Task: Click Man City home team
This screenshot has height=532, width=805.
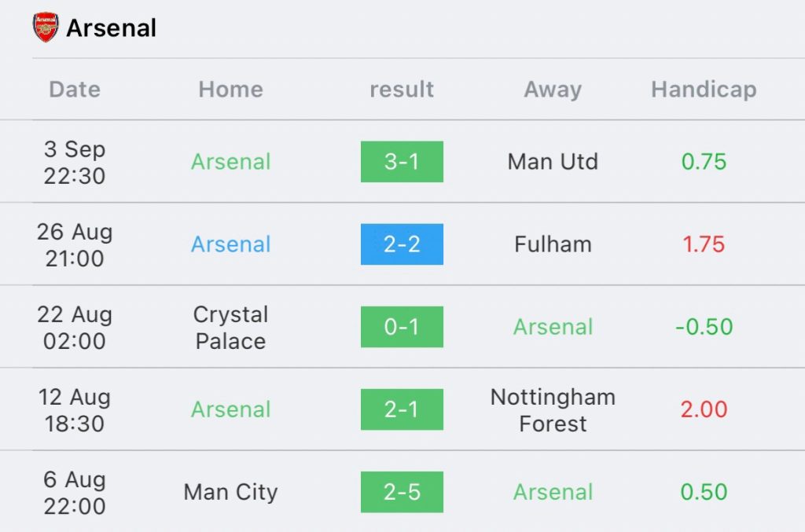Action: [x=230, y=492]
